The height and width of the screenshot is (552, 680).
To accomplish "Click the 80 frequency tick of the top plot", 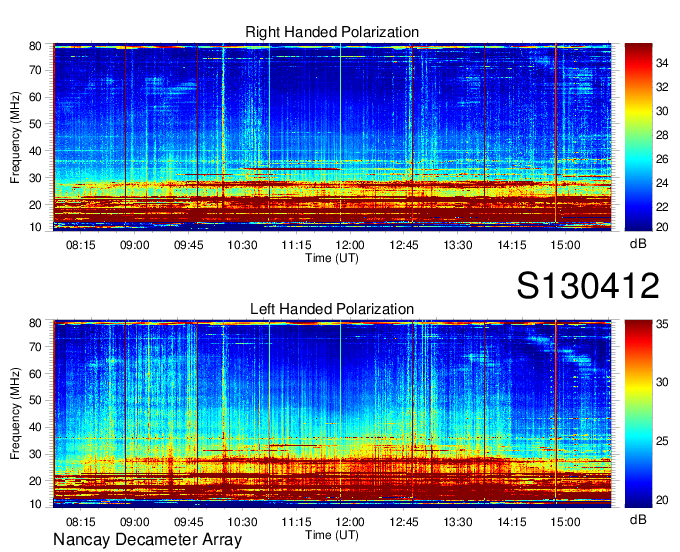I will pos(35,46).
